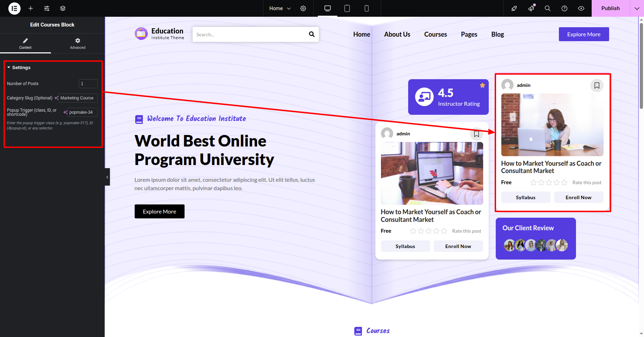Open the Elementor logo menu
The image size is (644, 337).
(x=14, y=8)
